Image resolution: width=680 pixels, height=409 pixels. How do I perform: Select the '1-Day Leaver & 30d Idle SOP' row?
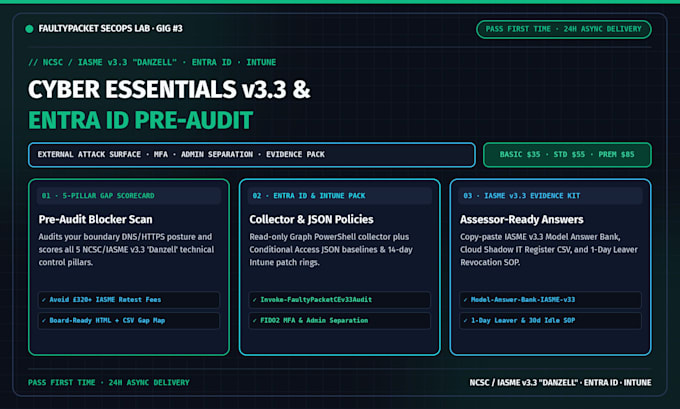coord(550,321)
